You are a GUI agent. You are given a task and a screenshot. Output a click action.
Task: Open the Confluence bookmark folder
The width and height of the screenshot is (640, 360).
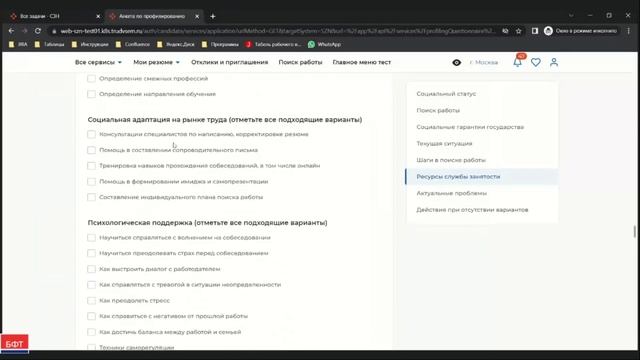click(x=133, y=44)
